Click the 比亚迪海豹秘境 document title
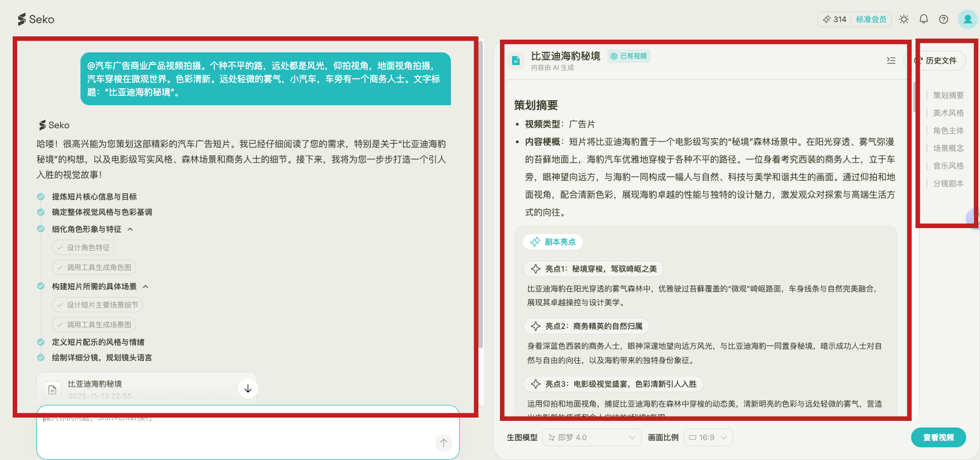 (x=566, y=56)
